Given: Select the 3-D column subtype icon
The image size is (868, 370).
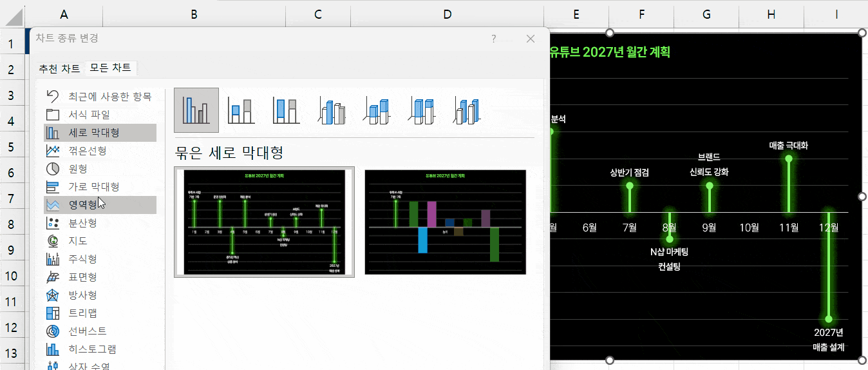Looking at the screenshot, I should (x=467, y=110).
